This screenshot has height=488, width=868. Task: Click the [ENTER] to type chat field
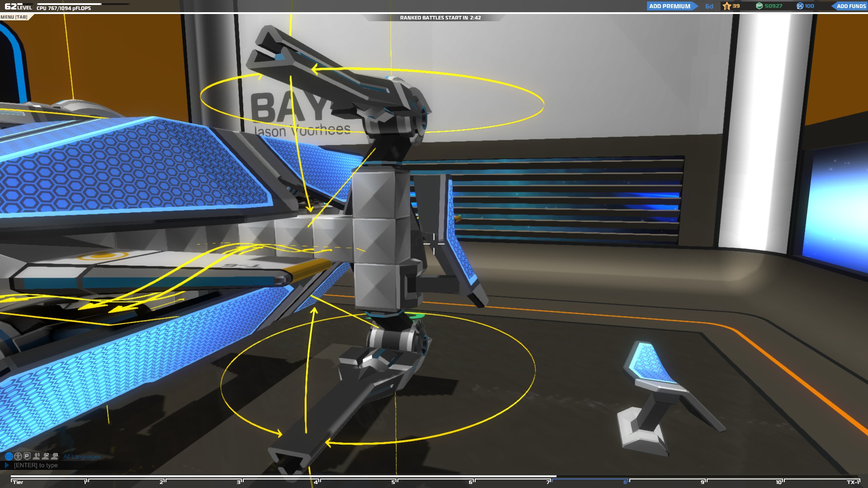36,465
